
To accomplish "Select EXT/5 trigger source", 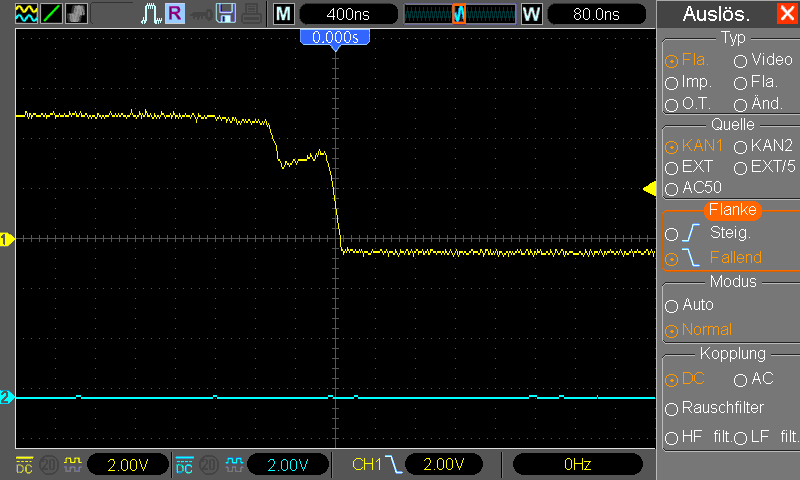I will (765, 167).
